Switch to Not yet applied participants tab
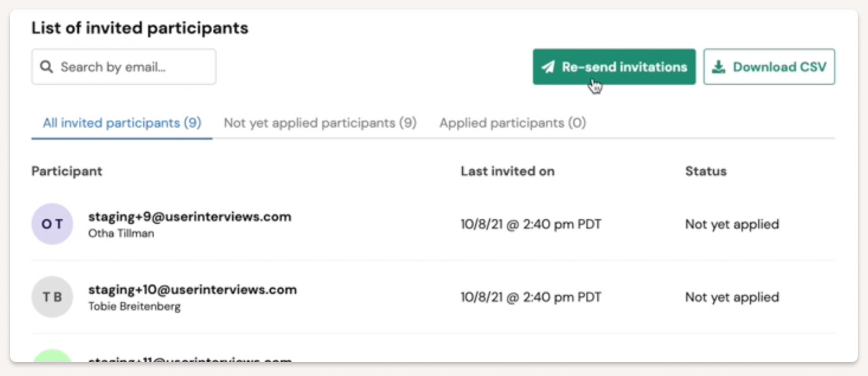The width and height of the screenshot is (868, 376). [320, 123]
